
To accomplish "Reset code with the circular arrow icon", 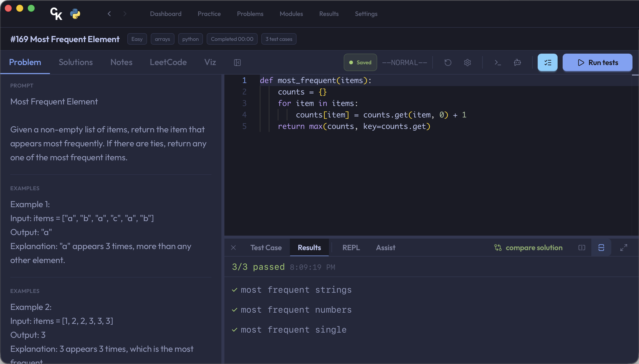I will (x=448, y=63).
